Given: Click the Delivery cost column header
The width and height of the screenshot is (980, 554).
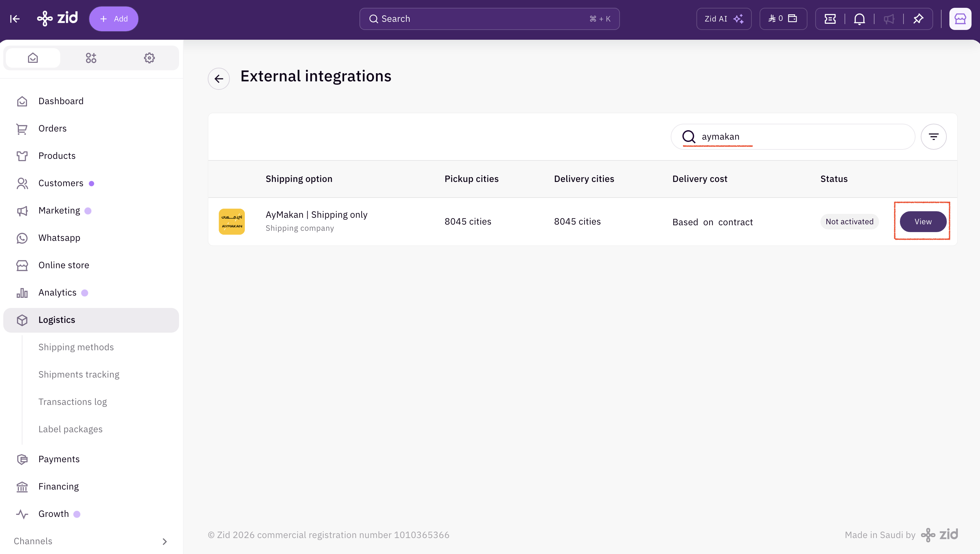Looking at the screenshot, I should tap(699, 179).
